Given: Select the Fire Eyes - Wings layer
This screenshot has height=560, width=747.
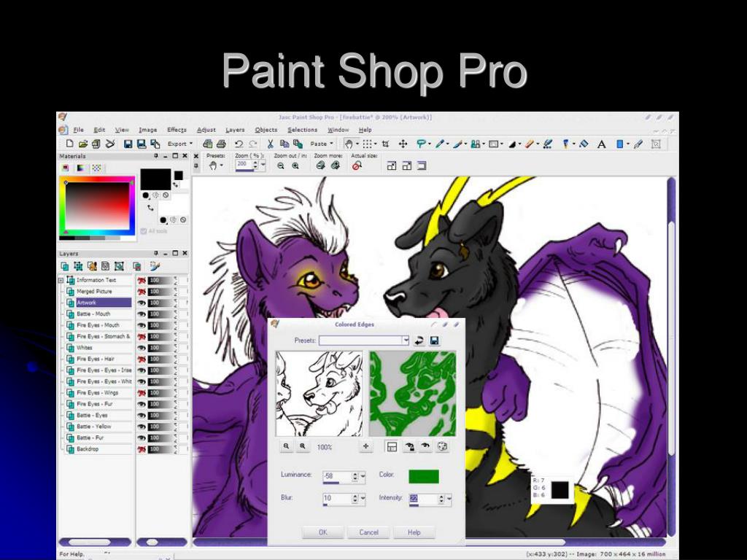Looking at the screenshot, I should pyautogui.click(x=97, y=393).
